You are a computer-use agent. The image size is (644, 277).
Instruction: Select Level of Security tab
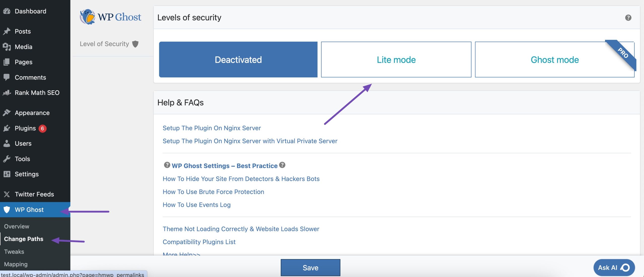109,44
